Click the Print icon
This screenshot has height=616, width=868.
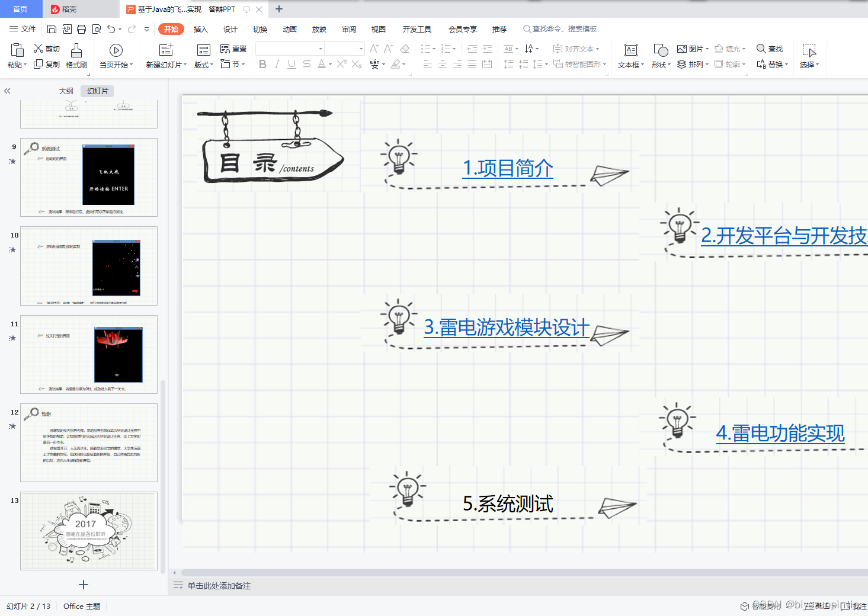click(x=81, y=29)
